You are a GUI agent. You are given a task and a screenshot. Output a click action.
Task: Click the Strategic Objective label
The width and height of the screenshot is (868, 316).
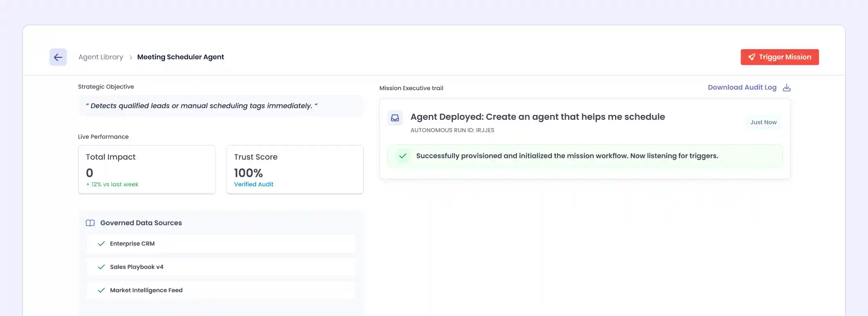(106, 87)
